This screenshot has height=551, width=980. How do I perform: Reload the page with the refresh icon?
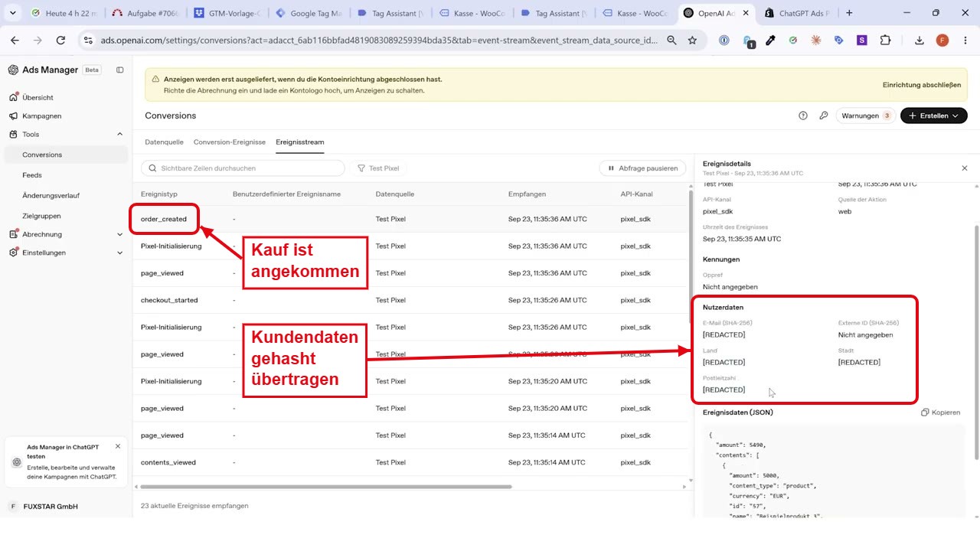60,41
